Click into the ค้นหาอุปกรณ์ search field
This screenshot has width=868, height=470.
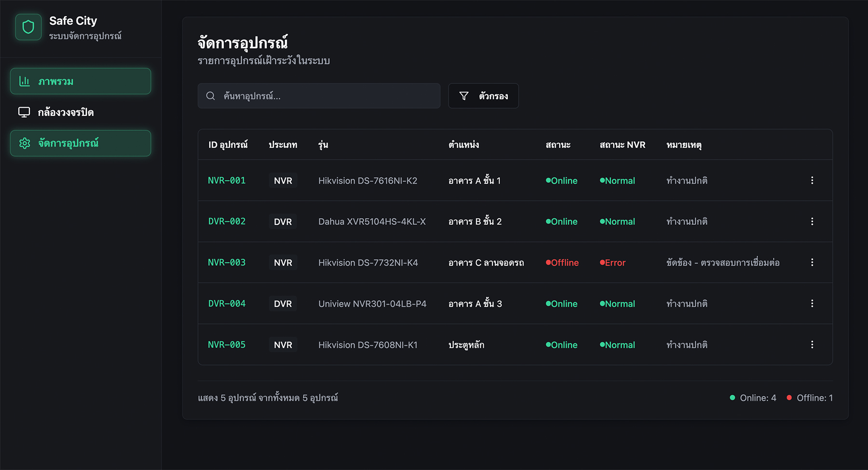click(328, 96)
